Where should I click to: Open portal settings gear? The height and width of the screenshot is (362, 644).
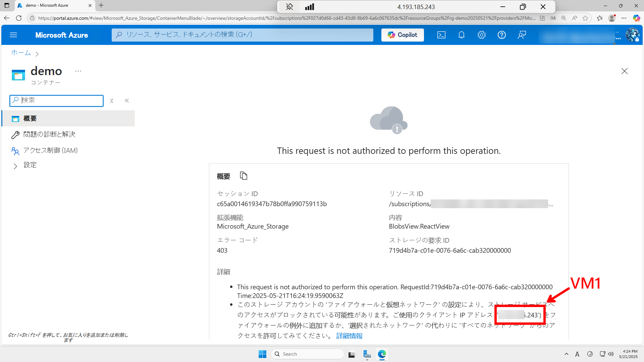[x=482, y=35]
